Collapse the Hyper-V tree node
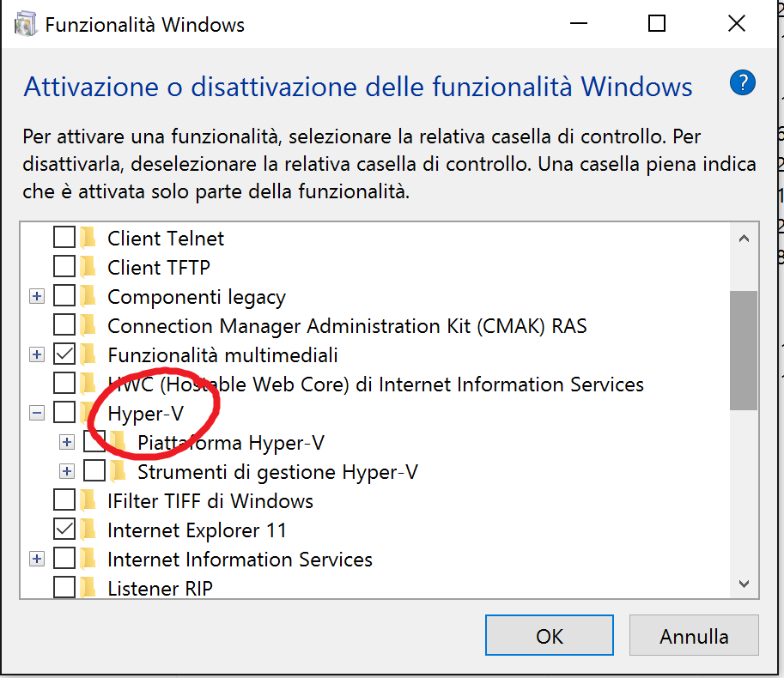 point(37,413)
